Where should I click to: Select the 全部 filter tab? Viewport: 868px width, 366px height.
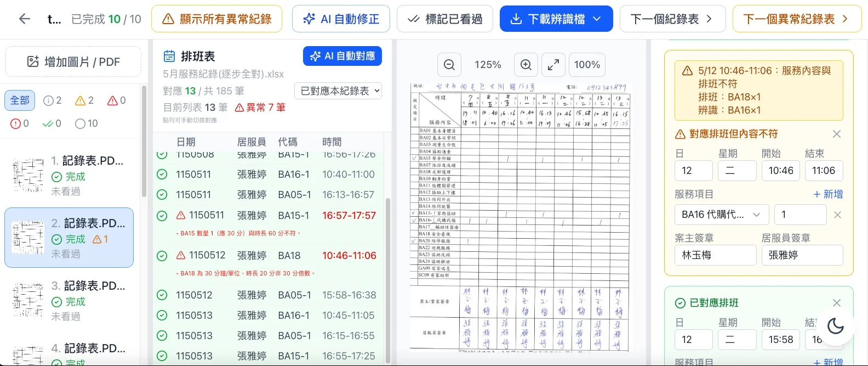[x=20, y=100]
